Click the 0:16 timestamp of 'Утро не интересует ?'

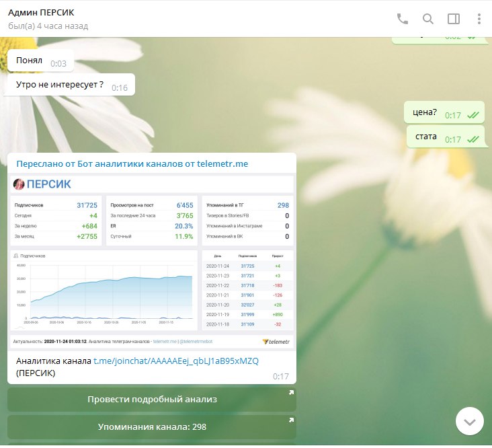click(x=120, y=88)
